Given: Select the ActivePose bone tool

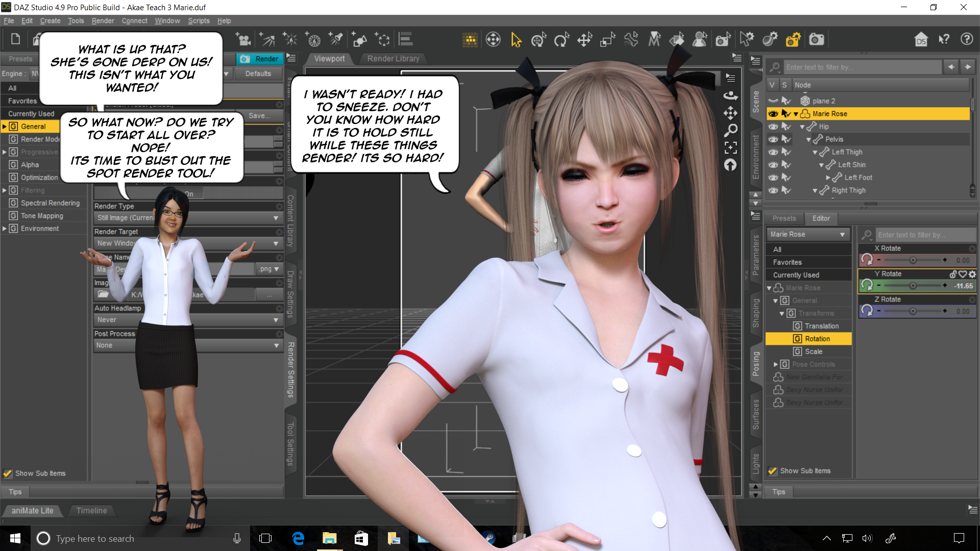Looking at the screenshot, I should coord(631,39).
